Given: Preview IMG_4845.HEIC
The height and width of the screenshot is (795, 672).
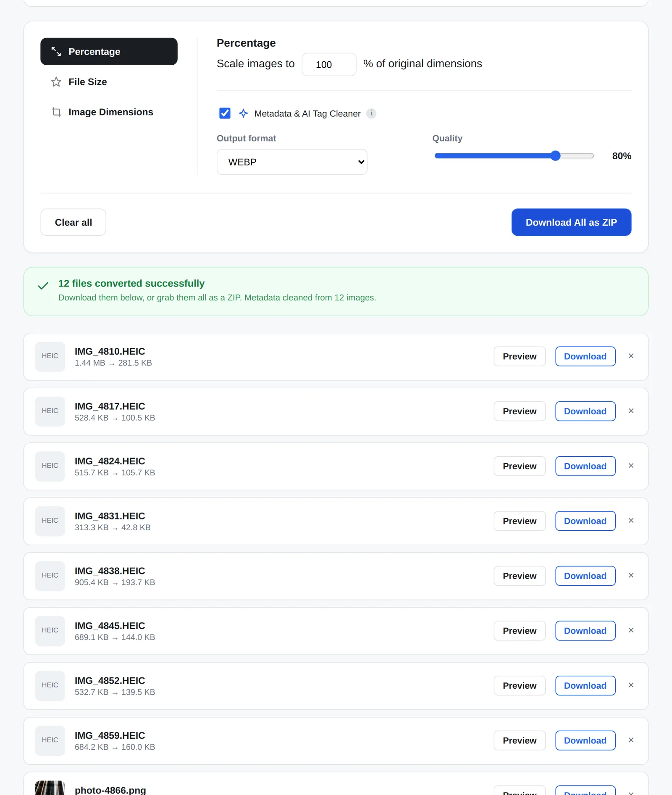Looking at the screenshot, I should pos(520,631).
